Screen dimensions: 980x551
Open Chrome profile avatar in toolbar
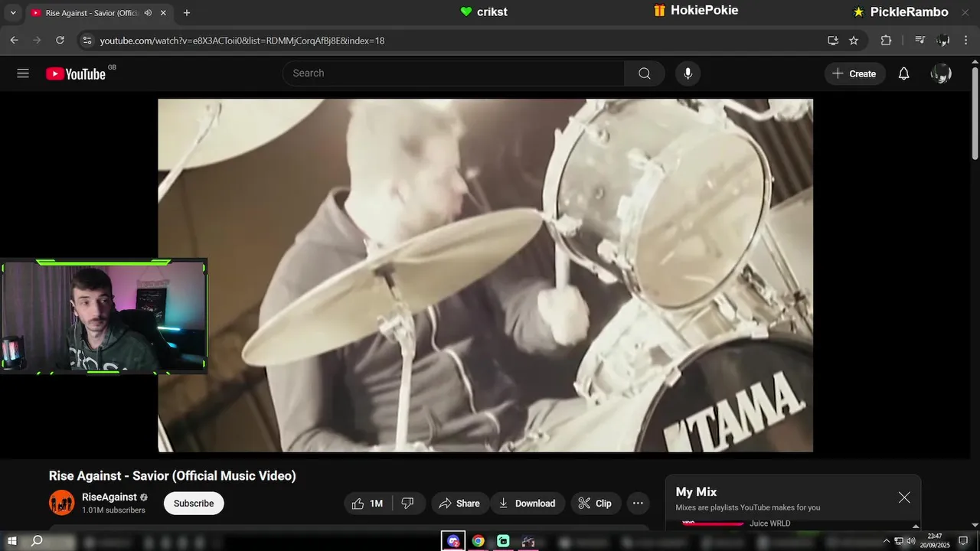click(x=943, y=40)
